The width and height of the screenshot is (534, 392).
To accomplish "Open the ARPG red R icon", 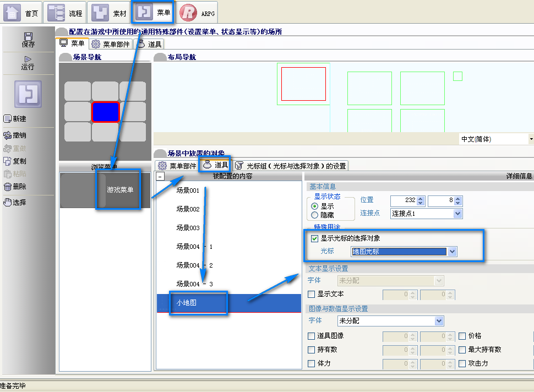I will point(188,13).
